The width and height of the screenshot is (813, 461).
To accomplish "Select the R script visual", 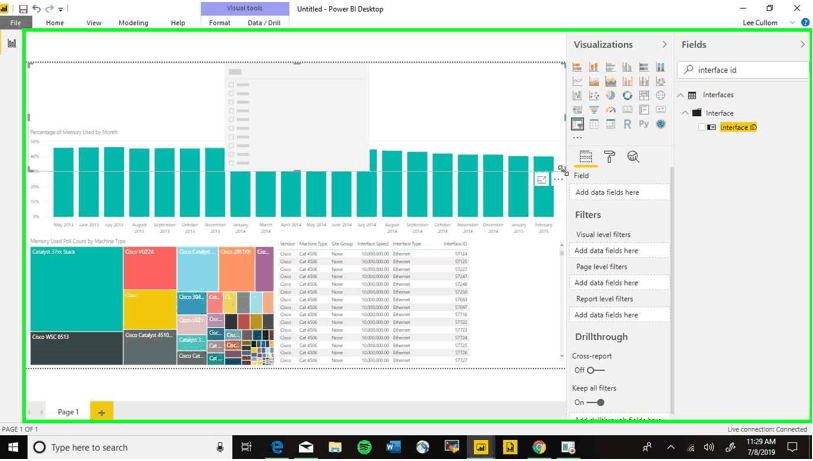I will (x=627, y=124).
